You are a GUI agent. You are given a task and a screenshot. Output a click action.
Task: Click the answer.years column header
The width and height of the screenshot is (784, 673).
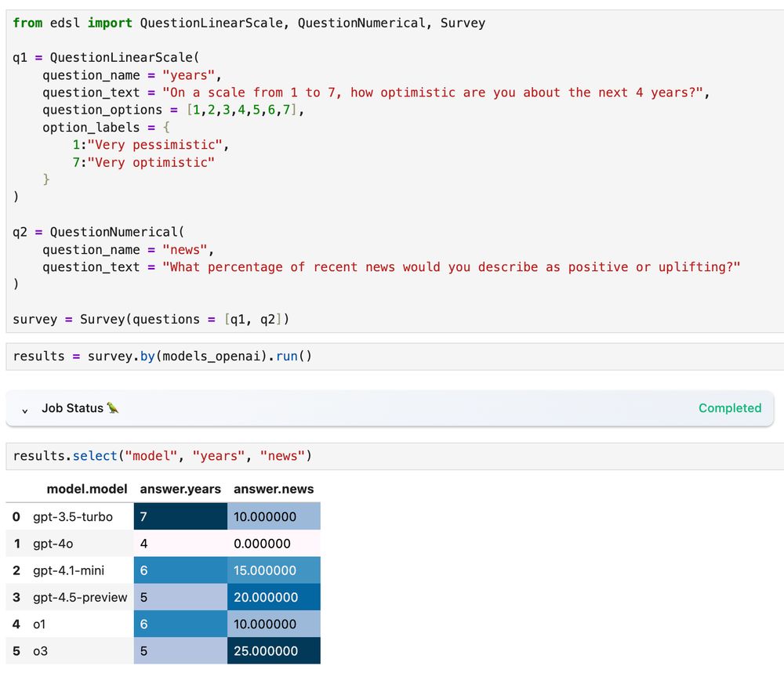(180, 489)
